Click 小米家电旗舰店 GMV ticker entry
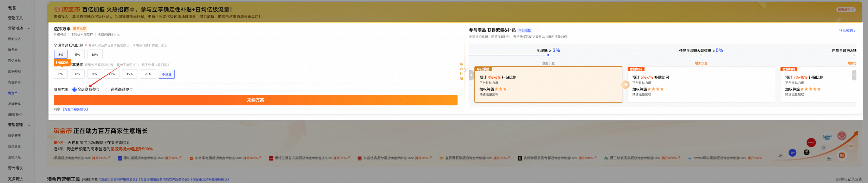This screenshot has height=183, width=868. 225,158
